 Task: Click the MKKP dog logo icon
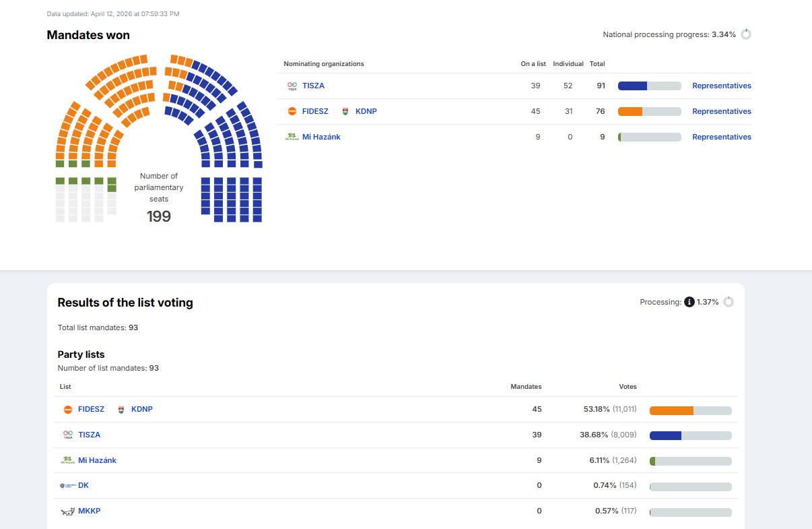67,511
